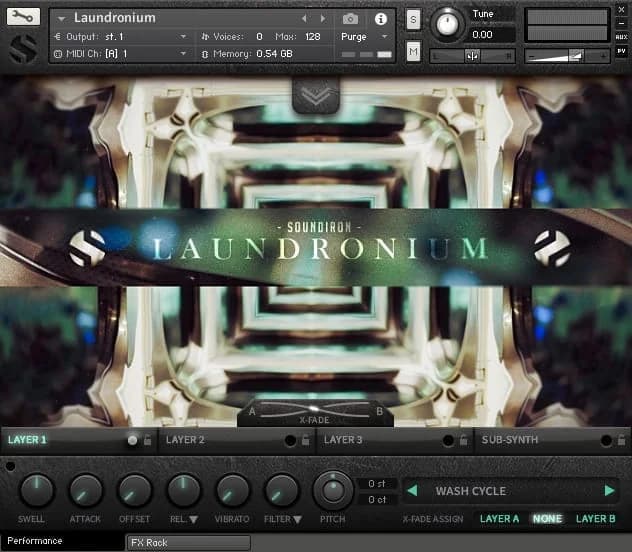
Task: Click the Tune knob
Action: tap(447, 23)
